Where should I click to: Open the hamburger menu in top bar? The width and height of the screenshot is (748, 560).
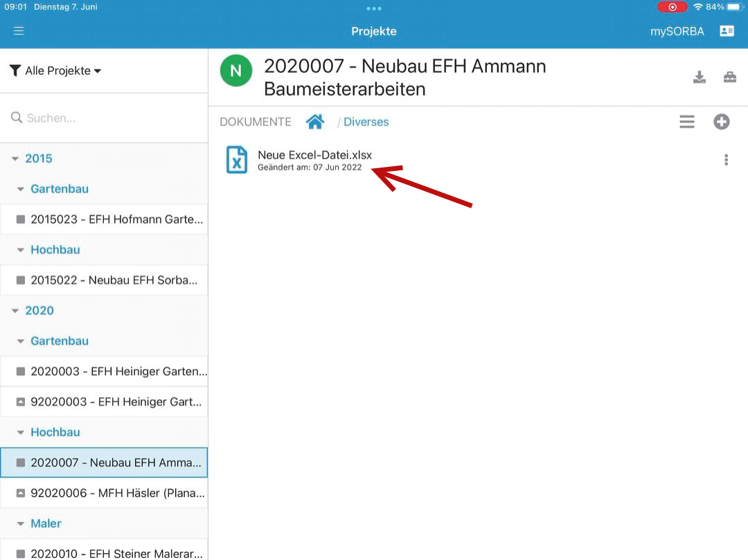(x=19, y=31)
